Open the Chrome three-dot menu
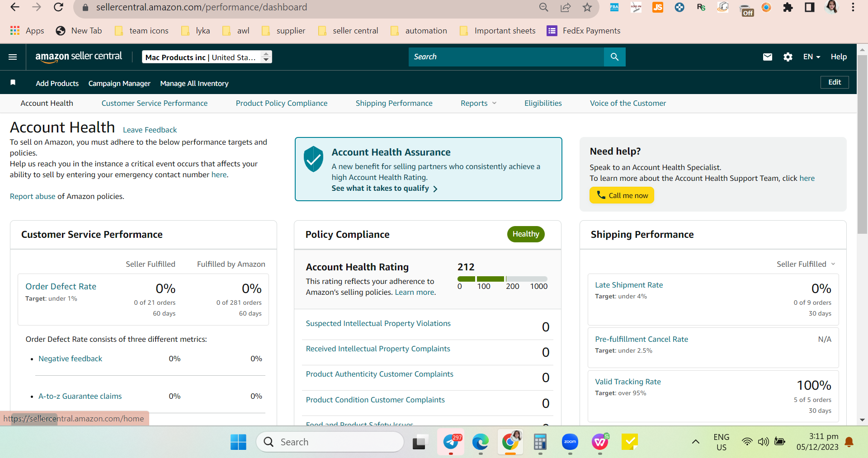The width and height of the screenshot is (868, 458). click(x=853, y=7)
